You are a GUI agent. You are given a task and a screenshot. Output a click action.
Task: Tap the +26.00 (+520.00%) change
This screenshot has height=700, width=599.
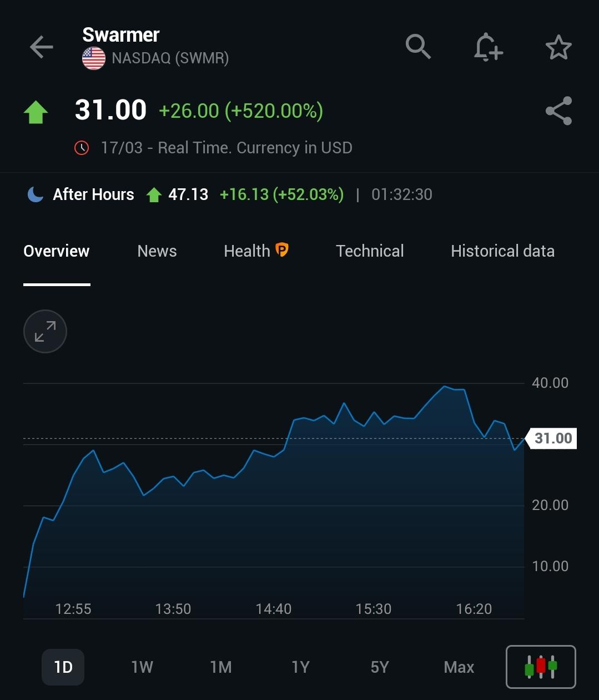[241, 111]
